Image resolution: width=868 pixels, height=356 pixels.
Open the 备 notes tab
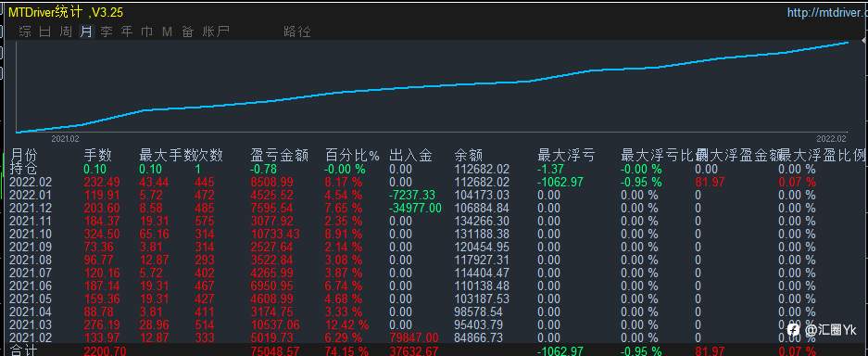point(188,32)
